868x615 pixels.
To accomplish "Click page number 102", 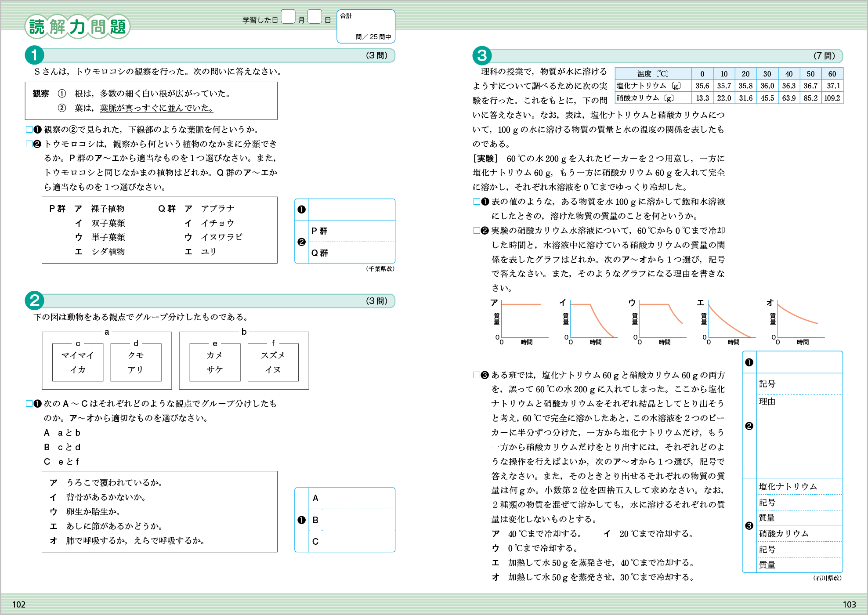I will pyautogui.click(x=19, y=604).
